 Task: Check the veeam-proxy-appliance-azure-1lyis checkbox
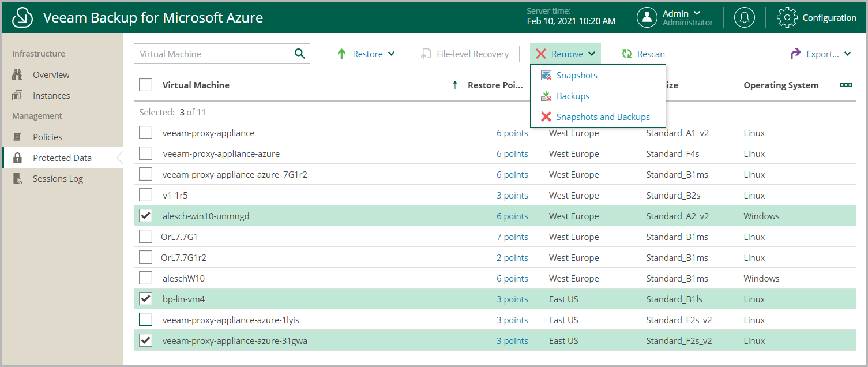coord(146,320)
